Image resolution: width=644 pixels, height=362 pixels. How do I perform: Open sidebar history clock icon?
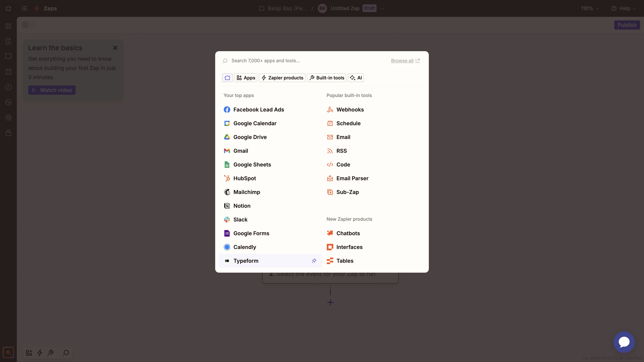pos(8,87)
